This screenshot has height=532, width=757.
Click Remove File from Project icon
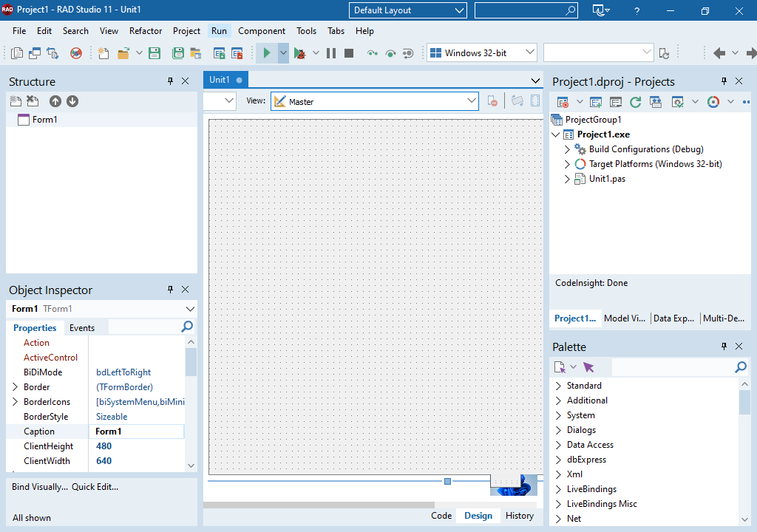(x=237, y=53)
